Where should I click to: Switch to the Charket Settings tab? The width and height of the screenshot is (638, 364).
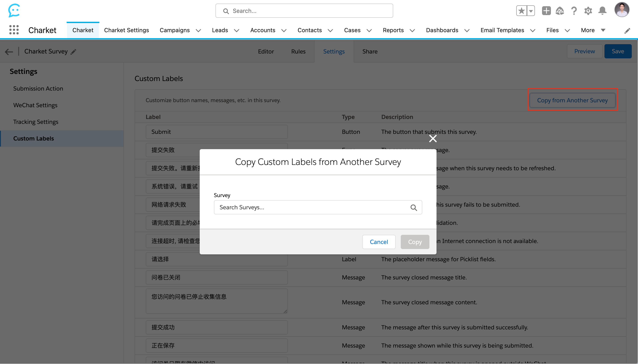click(126, 30)
